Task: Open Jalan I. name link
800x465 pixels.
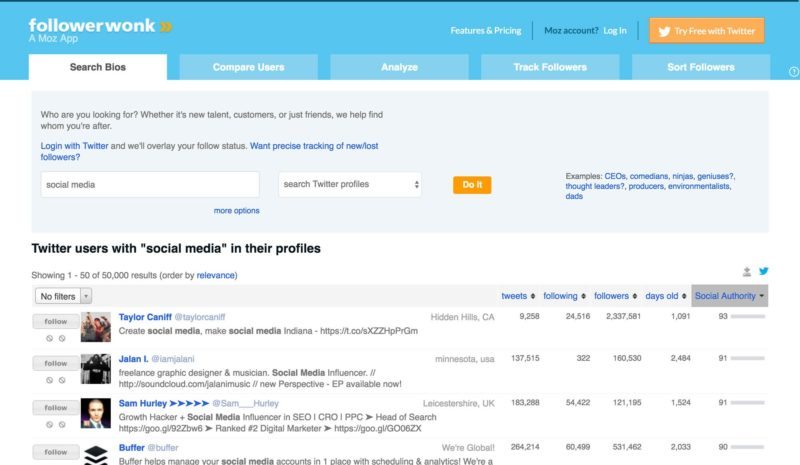Action: click(x=133, y=359)
